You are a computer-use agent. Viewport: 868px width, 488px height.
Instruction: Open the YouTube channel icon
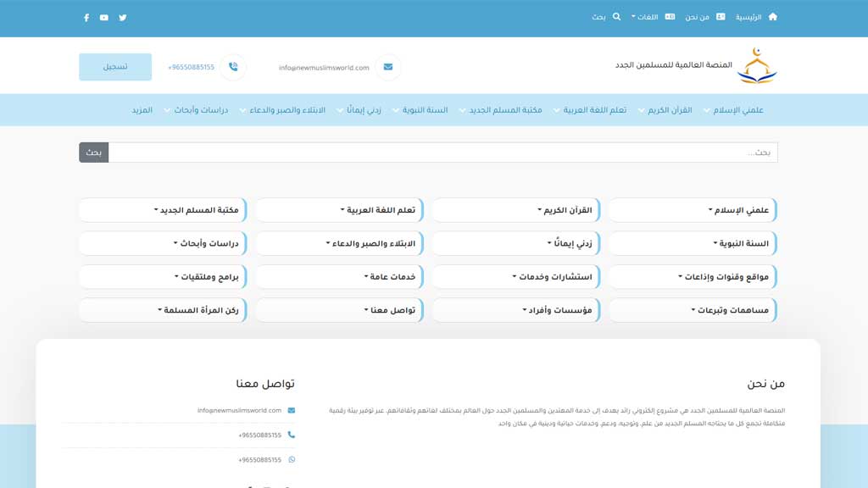[x=103, y=17]
